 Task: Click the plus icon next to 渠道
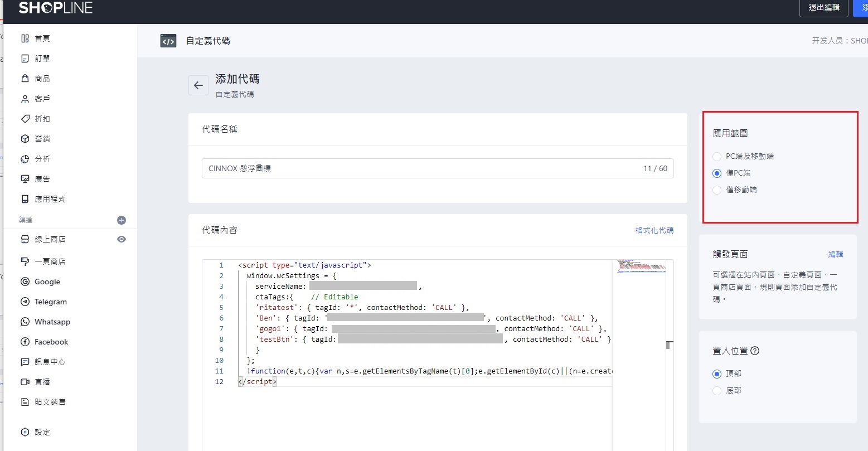click(122, 220)
